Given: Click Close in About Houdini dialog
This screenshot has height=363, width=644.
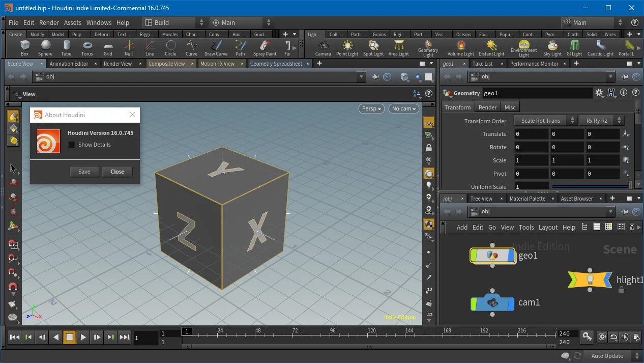Looking at the screenshot, I should pos(117,172).
